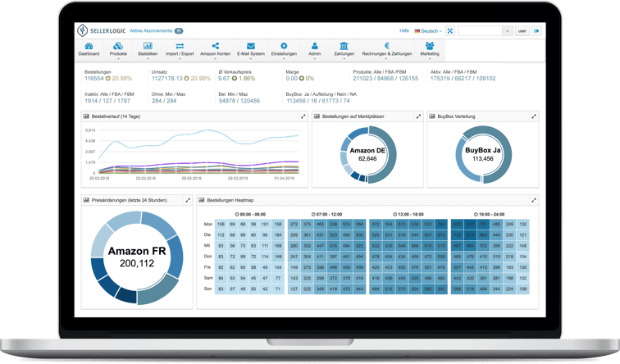The height and width of the screenshot is (364, 620).
Task: Open the Zahlungen bank menu
Action: [x=344, y=49]
